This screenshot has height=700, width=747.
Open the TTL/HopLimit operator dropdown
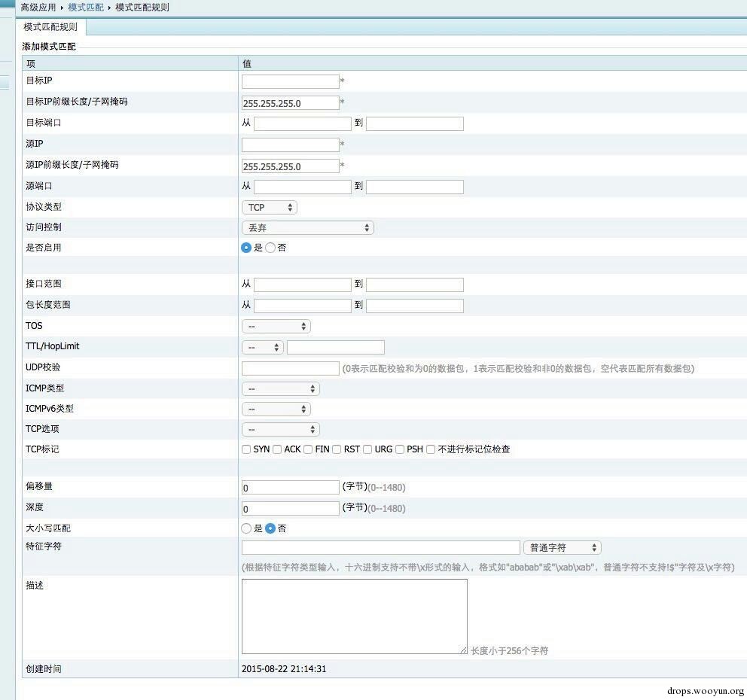(262, 347)
